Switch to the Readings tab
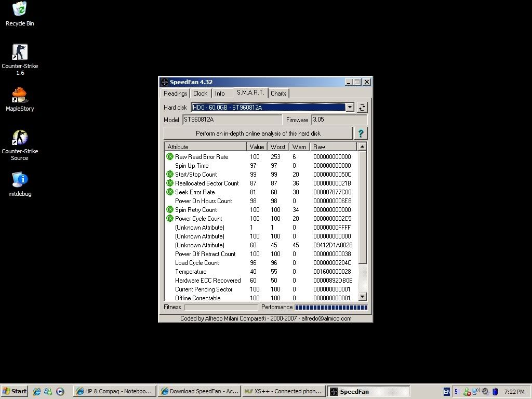 click(175, 94)
